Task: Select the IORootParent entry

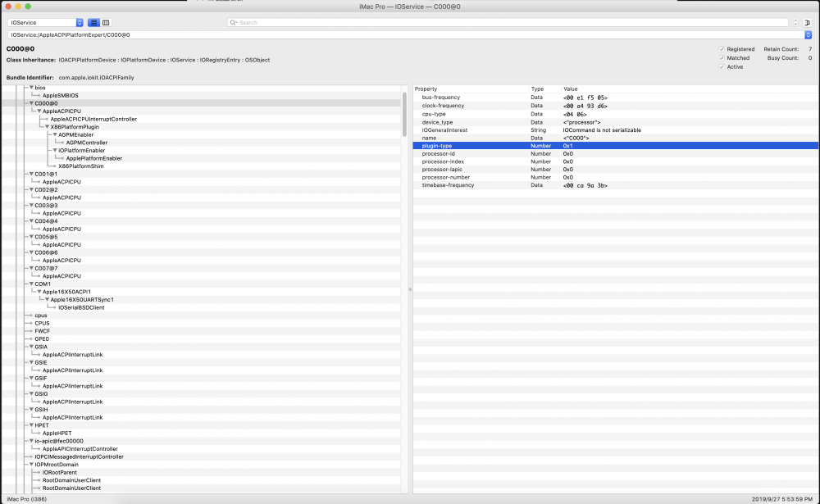Action: tap(59, 472)
